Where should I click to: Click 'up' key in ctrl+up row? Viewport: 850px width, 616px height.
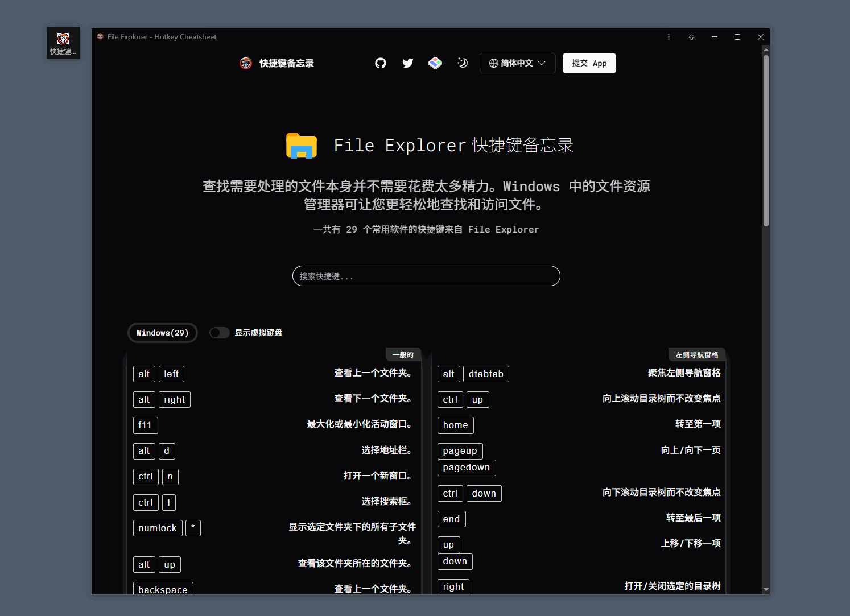tap(477, 399)
